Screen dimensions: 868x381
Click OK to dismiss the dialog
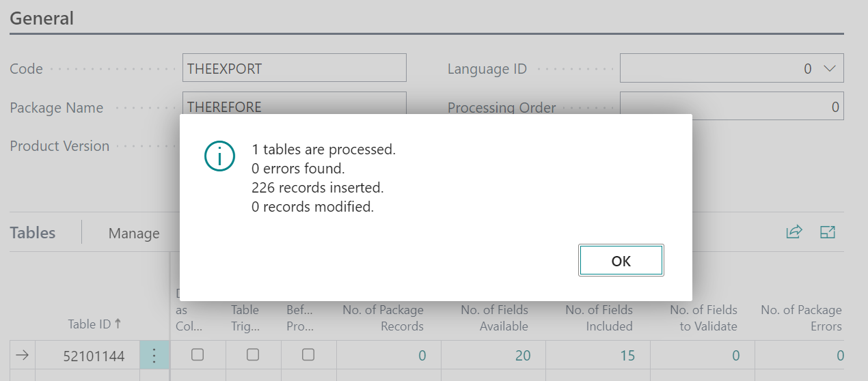(621, 261)
